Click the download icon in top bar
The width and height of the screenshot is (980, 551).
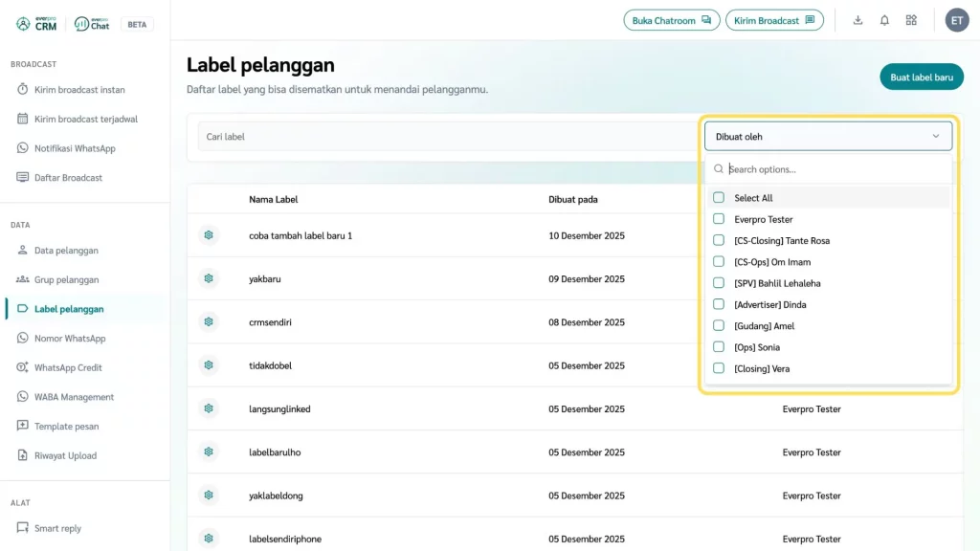coord(857,20)
